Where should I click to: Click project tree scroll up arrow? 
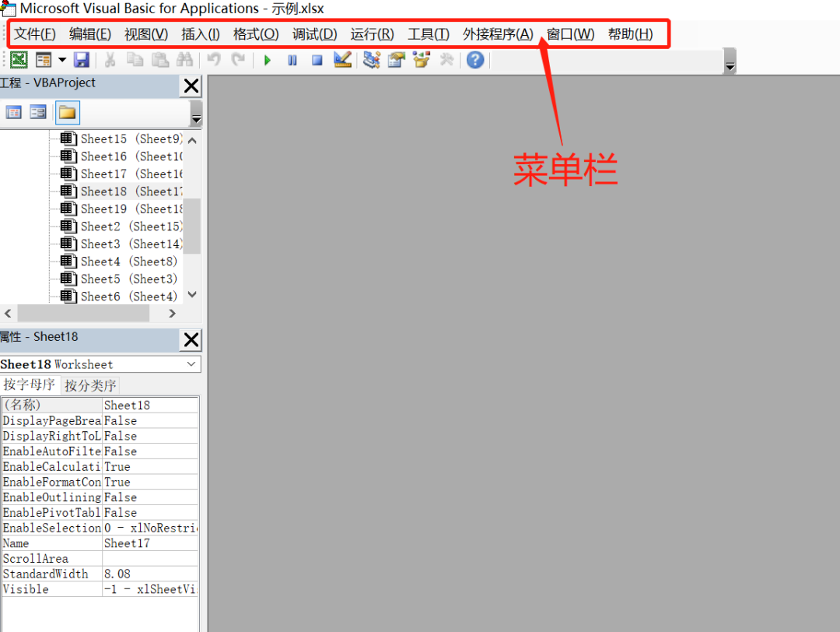[x=192, y=140]
